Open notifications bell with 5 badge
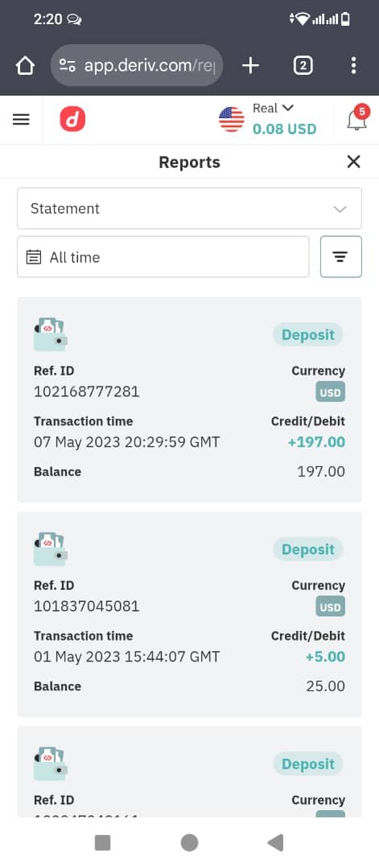 [356, 118]
